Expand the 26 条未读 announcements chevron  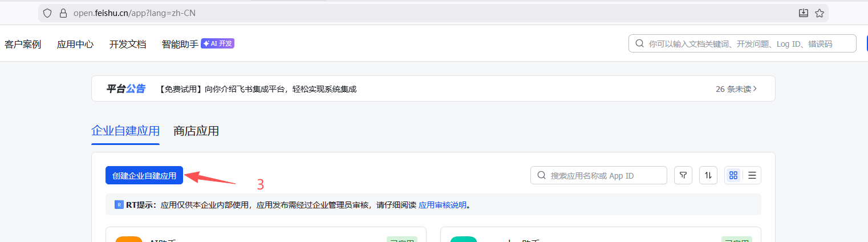click(x=755, y=88)
